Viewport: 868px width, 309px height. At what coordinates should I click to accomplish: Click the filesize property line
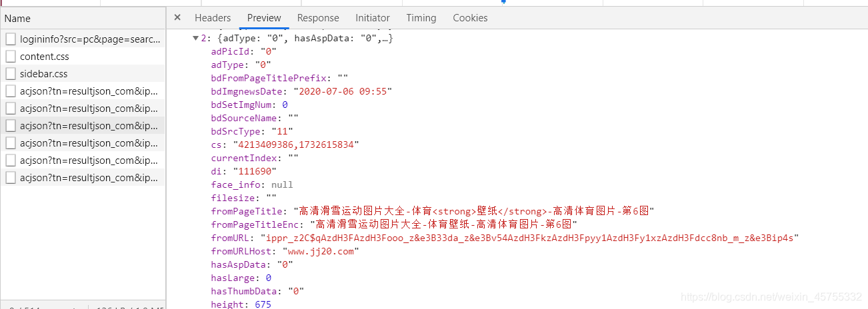point(243,198)
